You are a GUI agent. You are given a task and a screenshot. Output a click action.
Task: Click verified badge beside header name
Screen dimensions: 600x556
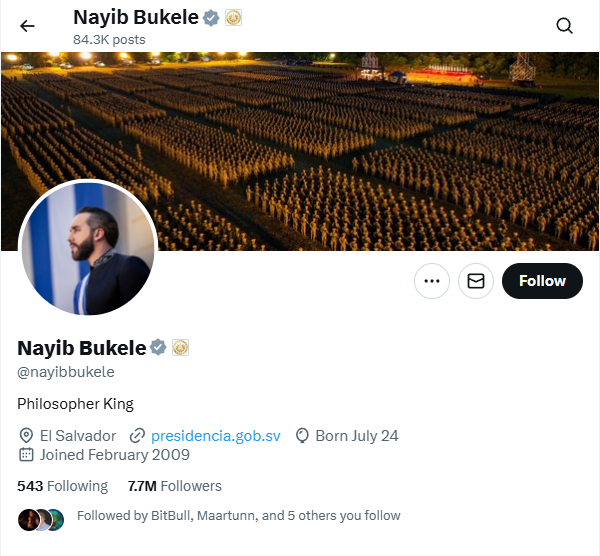(211, 18)
